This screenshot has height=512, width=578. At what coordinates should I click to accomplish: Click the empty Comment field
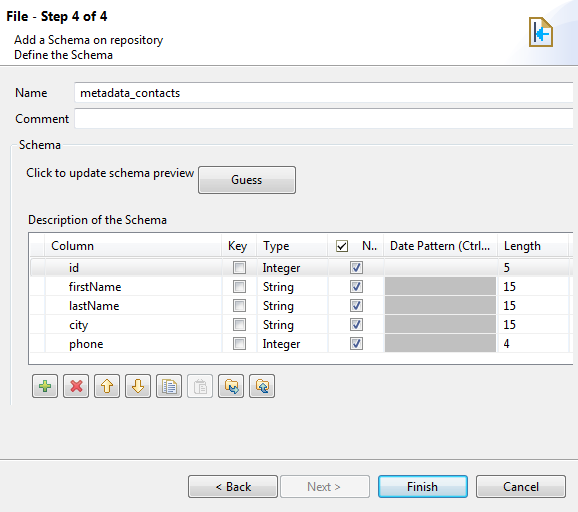(324, 118)
